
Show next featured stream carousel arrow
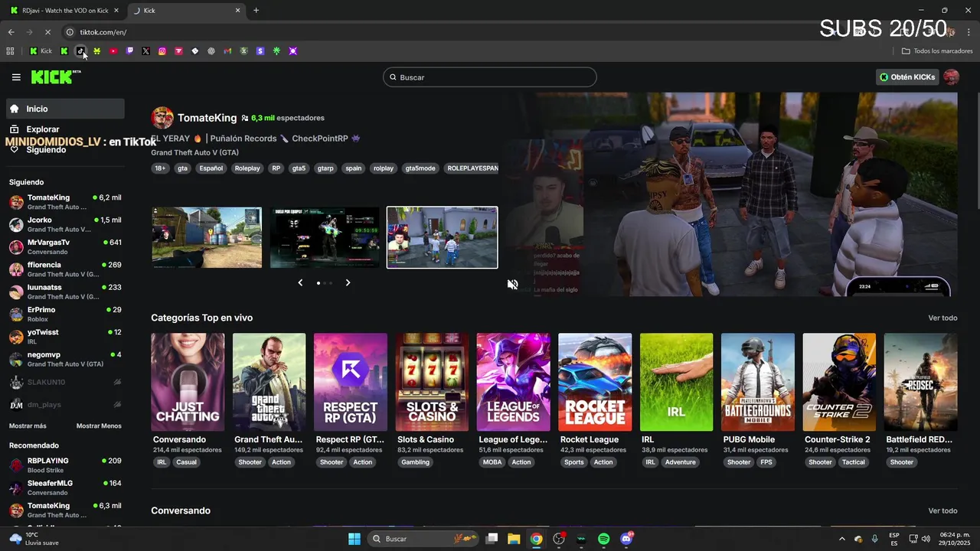(x=348, y=282)
